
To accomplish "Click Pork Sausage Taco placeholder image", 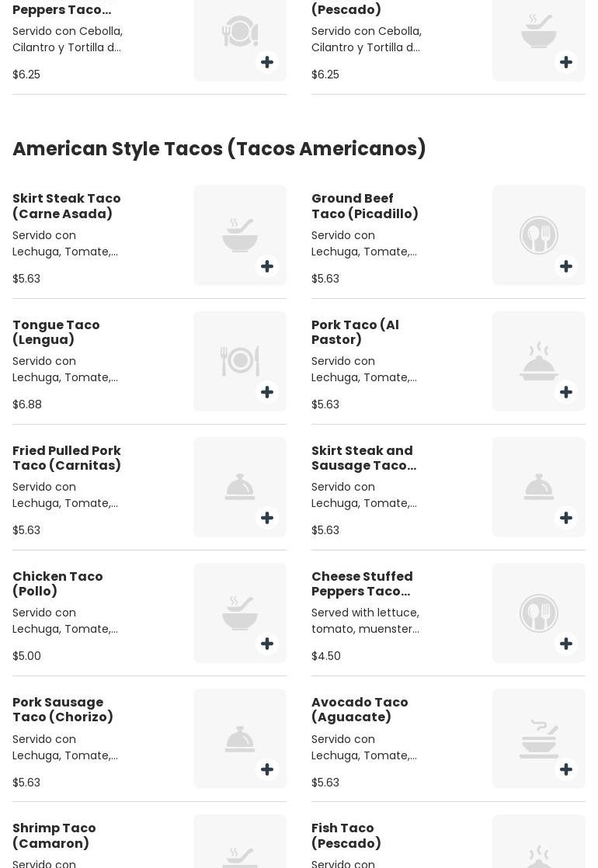I will click(x=239, y=738).
